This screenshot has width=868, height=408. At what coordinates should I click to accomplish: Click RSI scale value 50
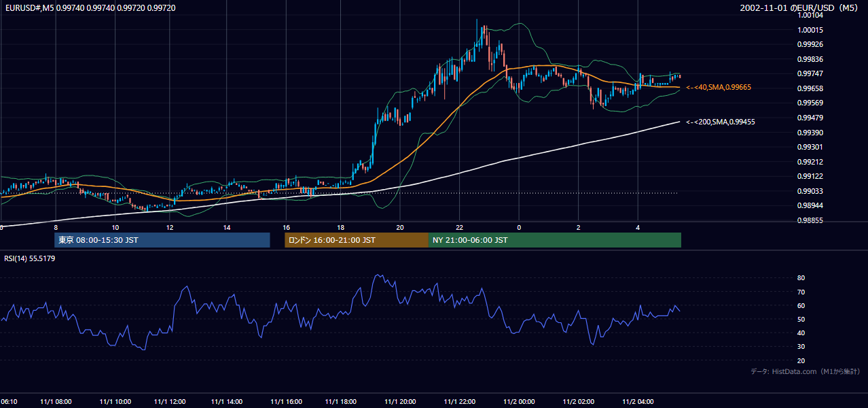coord(801,319)
